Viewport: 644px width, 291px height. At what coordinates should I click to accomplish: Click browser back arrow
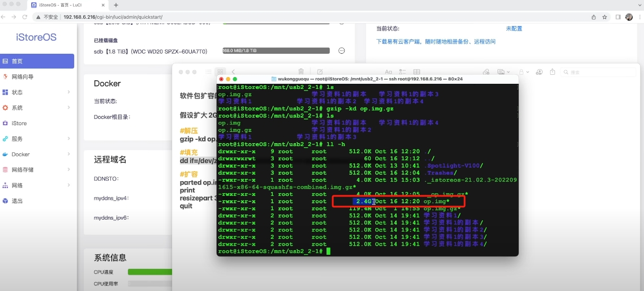pyautogui.click(x=3, y=17)
